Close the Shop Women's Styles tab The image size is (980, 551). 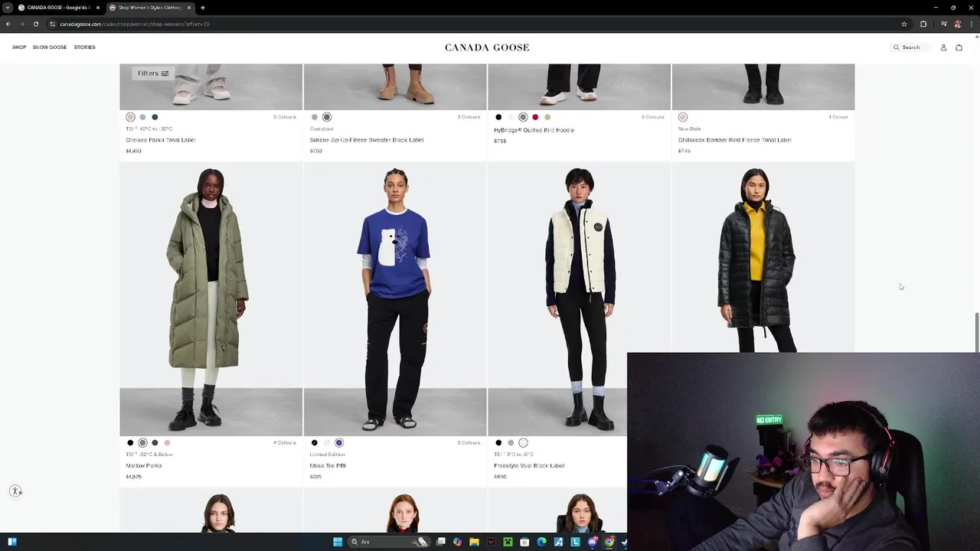(x=189, y=8)
